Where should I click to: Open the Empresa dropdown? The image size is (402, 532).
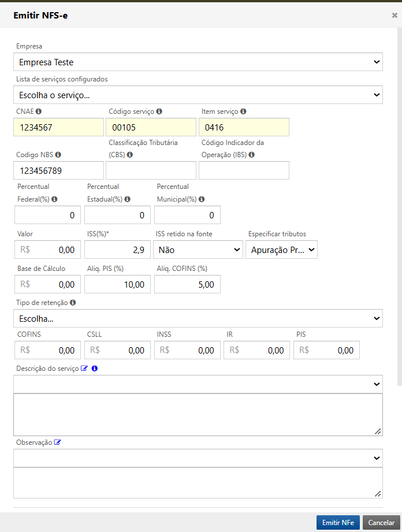[198, 62]
